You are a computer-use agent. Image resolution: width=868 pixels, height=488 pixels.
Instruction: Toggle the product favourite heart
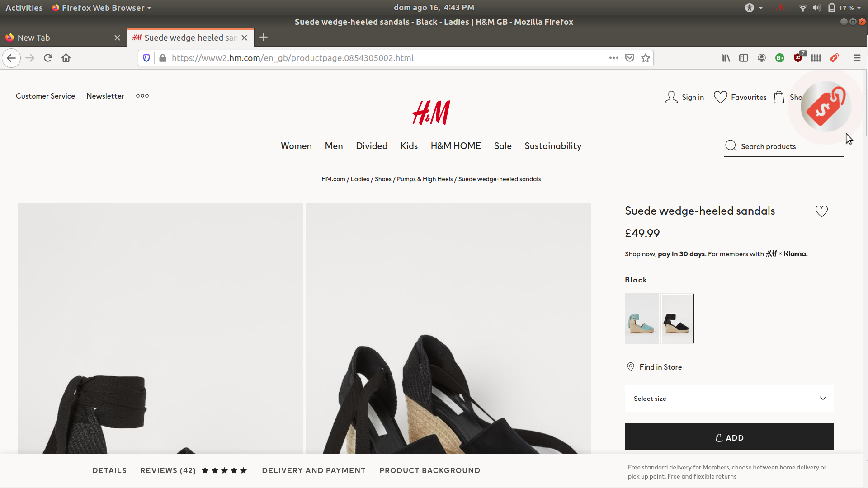click(x=821, y=211)
